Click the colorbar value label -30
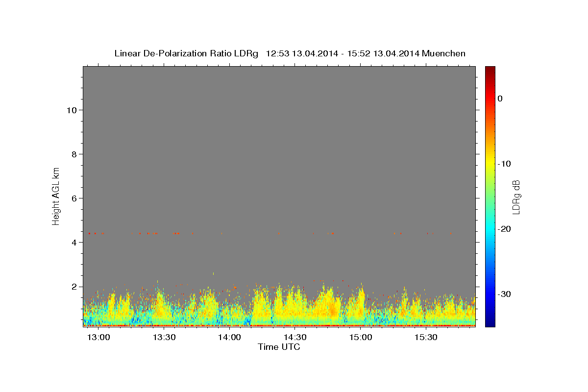 (x=505, y=294)
